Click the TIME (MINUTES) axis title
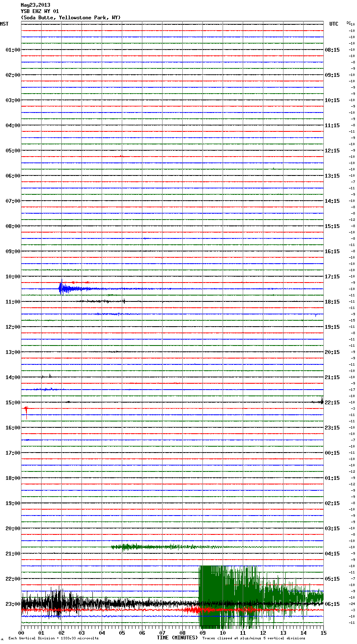The height and width of the screenshot is (644, 357). coord(177,638)
